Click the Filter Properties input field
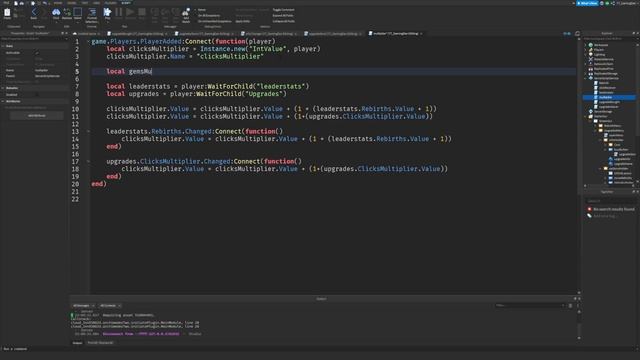The height and width of the screenshot is (360, 640). point(33,39)
